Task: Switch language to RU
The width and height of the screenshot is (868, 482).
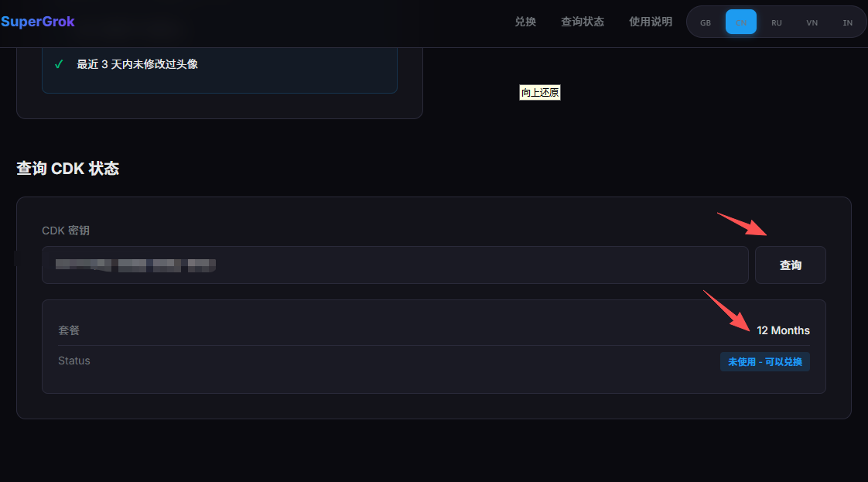Action: [x=777, y=22]
